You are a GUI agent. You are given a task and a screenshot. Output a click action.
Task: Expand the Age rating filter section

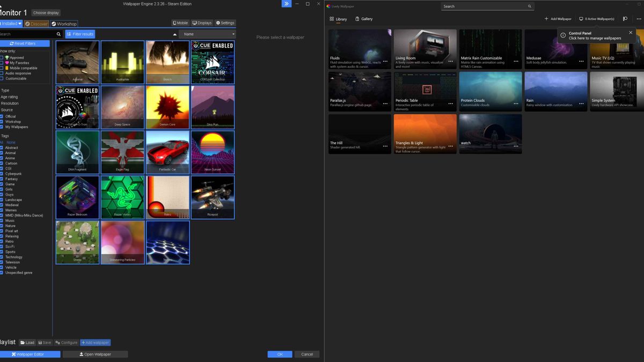(9, 97)
